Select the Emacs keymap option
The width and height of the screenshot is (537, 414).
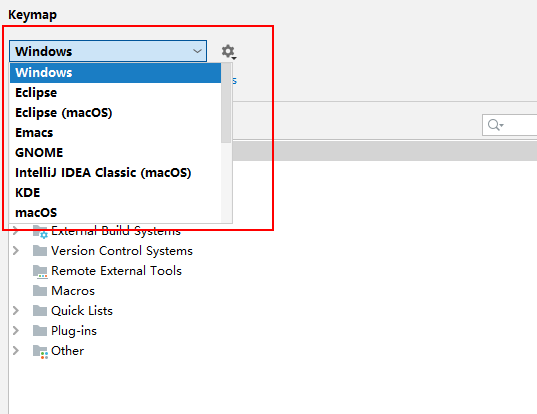pos(115,133)
